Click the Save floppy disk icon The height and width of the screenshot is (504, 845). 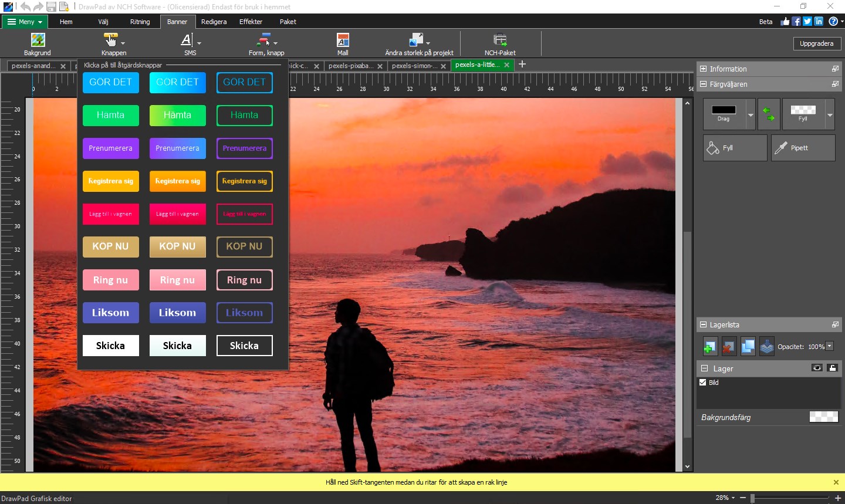[x=51, y=6]
